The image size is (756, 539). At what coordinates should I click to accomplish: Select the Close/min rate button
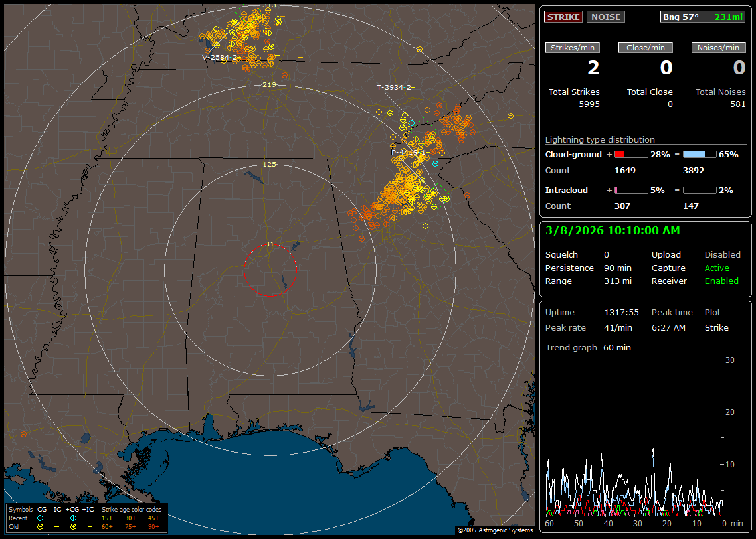click(x=646, y=48)
